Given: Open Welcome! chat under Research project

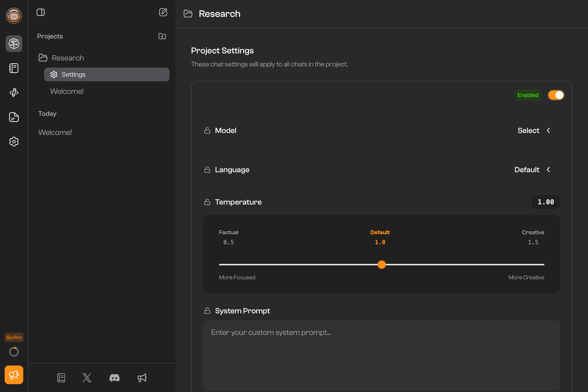Looking at the screenshot, I should click(67, 91).
